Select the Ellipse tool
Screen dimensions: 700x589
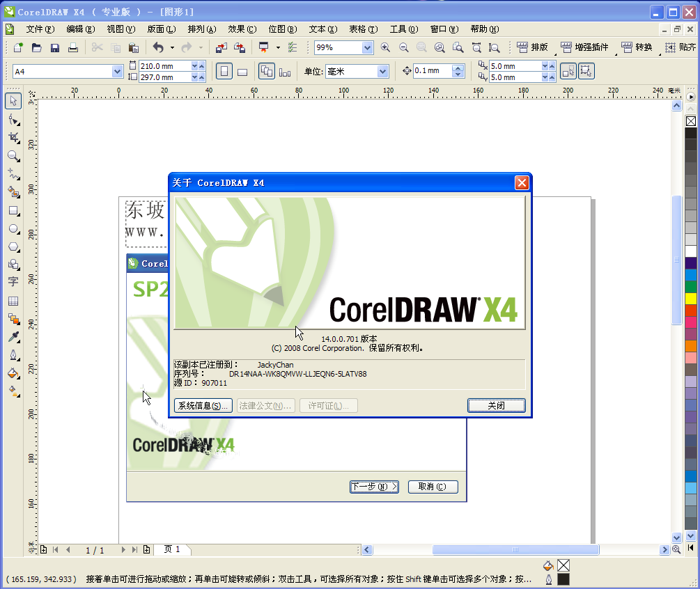coord(13,228)
